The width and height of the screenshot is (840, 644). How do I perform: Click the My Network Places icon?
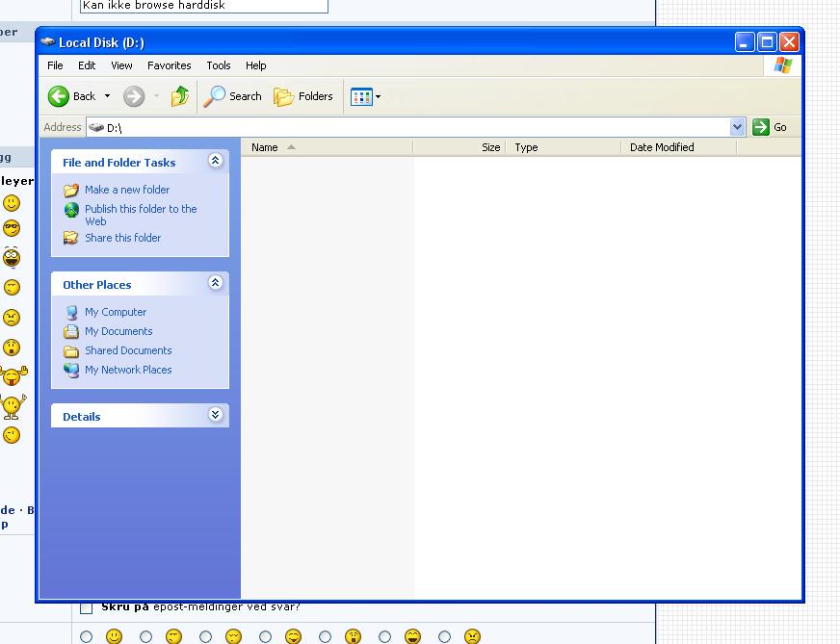pyautogui.click(x=71, y=370)
